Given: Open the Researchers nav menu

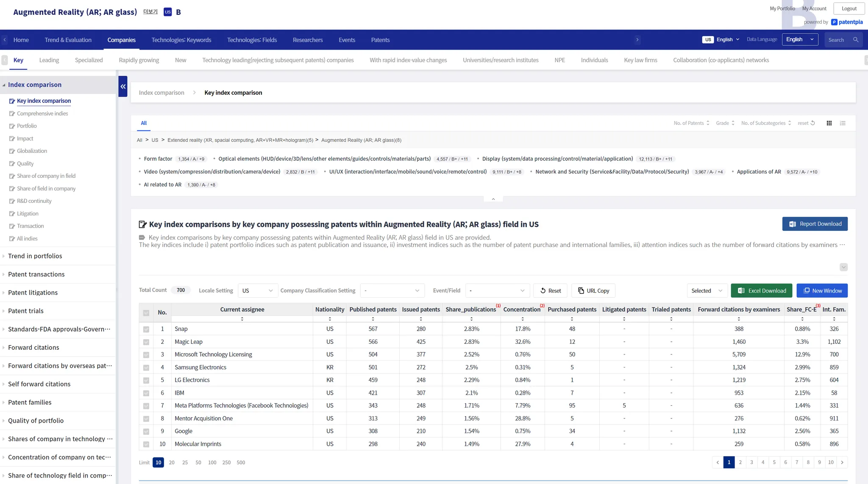Looking at the screenshot, I should click(307, 40).
